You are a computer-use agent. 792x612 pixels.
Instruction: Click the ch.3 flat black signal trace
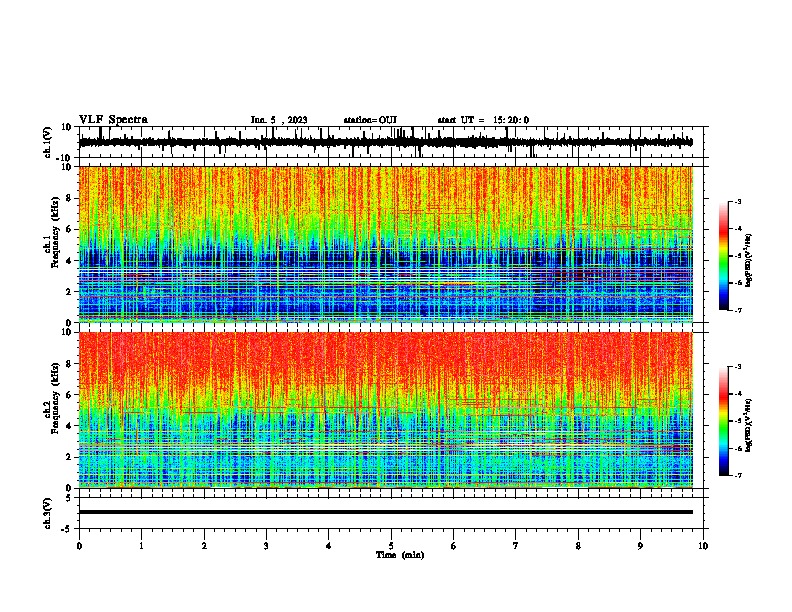[x=385, y=512]
